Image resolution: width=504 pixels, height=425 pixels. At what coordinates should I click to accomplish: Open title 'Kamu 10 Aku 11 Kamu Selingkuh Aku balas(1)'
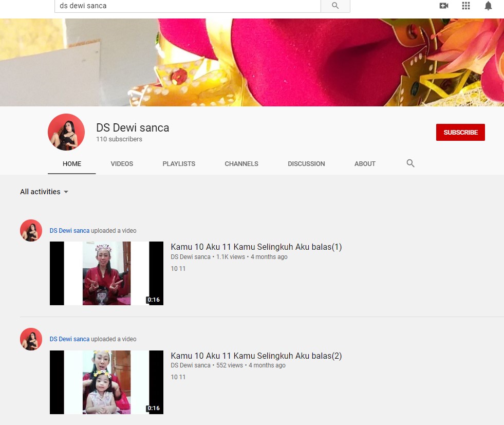256,247
